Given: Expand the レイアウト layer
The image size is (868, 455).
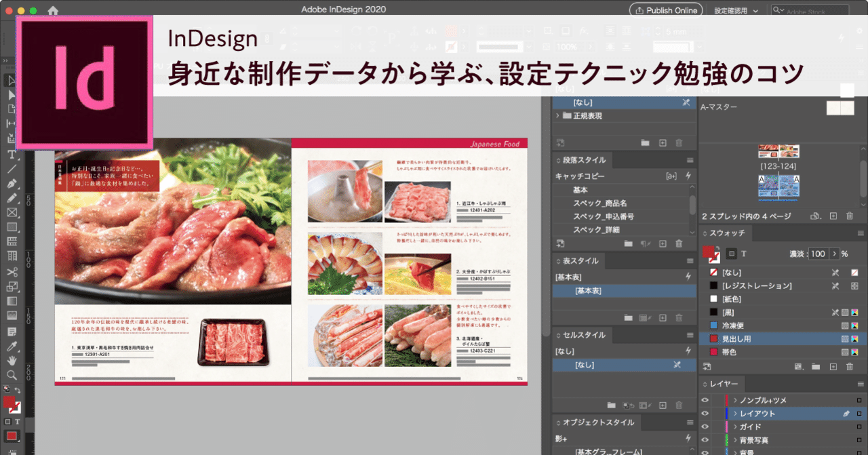Looking at the screenshot, I should pos(735,414).
